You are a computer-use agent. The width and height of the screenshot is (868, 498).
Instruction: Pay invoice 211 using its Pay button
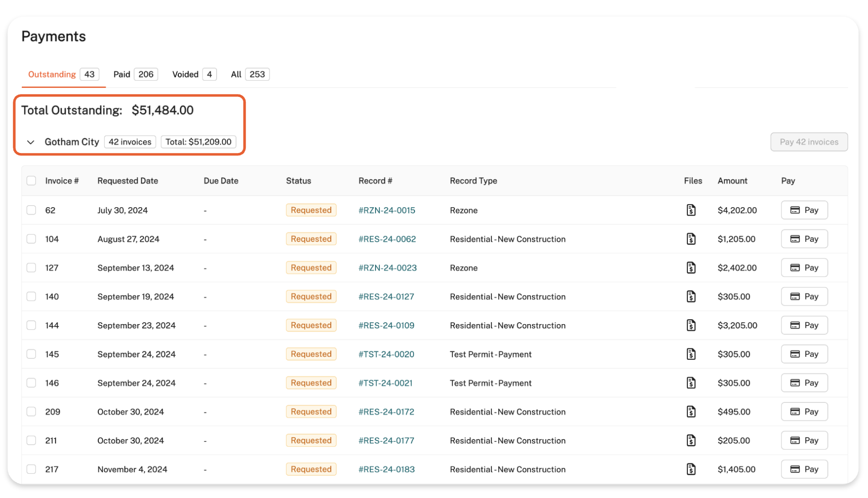point(804,441)
